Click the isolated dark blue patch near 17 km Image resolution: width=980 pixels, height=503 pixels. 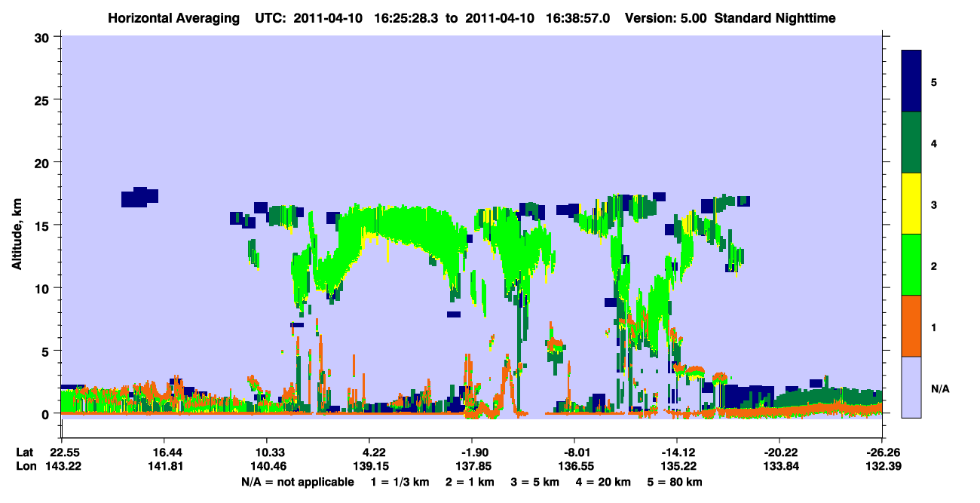click(x=139, y=197)
